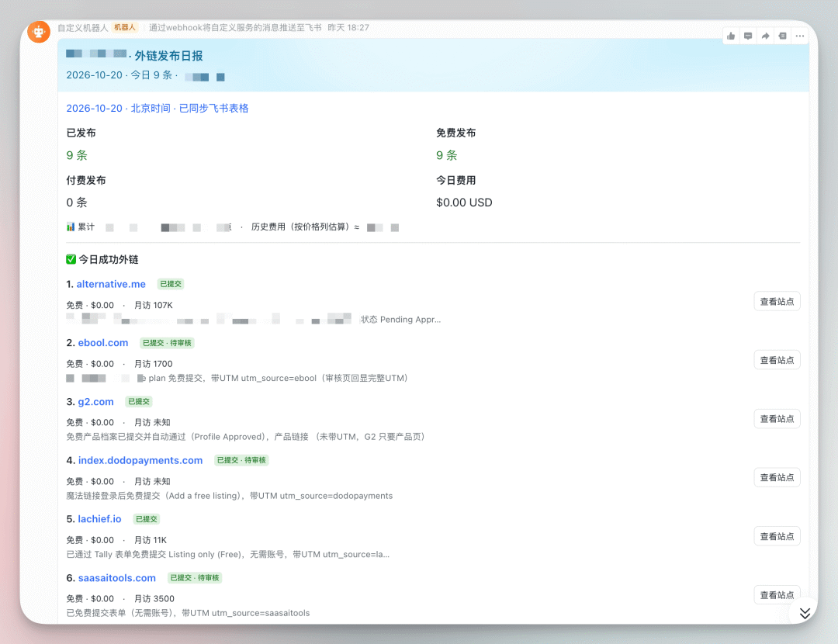Click the 已提交 tag beside g2.com
The width and height of the screenshot is (838, 644).
point(139,401)
